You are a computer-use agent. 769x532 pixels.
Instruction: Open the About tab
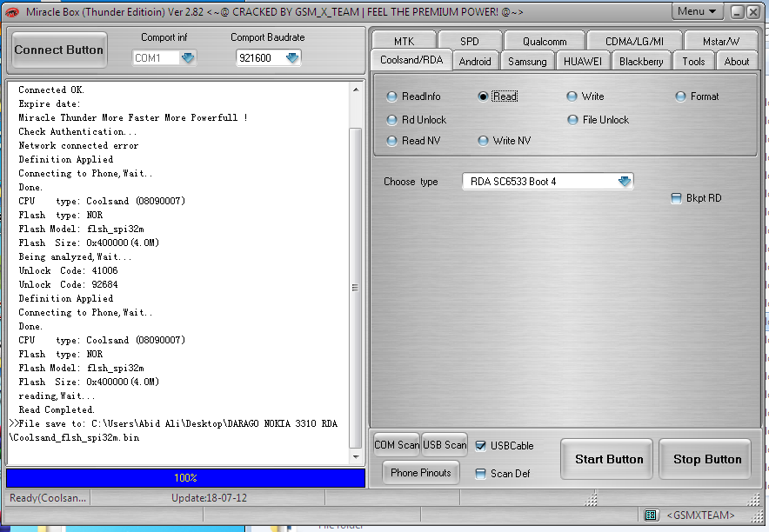pyautogui.click(x=737, y=61)
